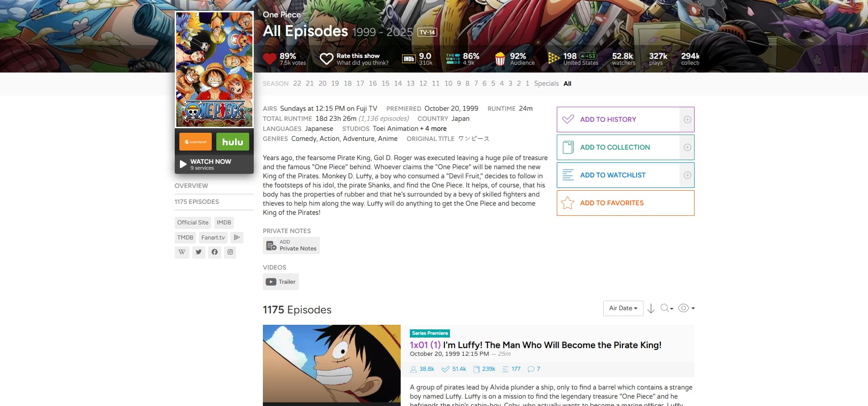Image resolution: width=868 pixels, height=406 pixels.
Task: Click the watchers icon on episode 1x01
Action: [413, 369]
